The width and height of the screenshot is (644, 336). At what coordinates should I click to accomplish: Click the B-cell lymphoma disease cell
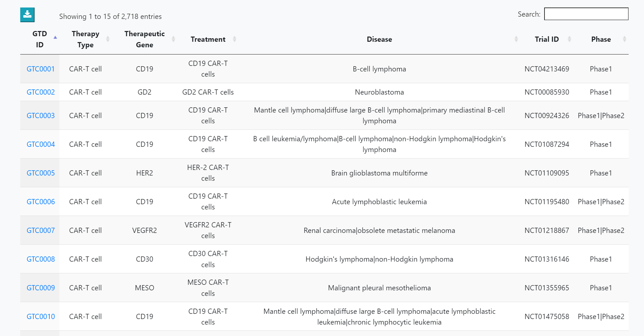coord(379,69)
